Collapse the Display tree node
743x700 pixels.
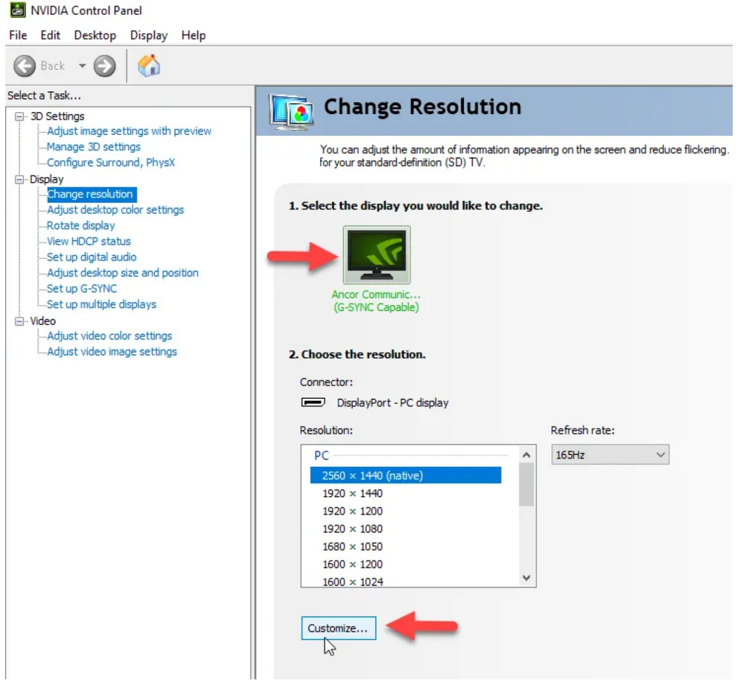click(x=20, y=179)
